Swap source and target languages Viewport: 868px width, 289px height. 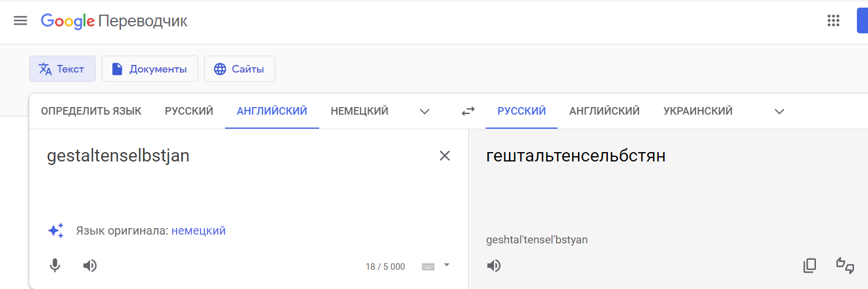point(468,111)
